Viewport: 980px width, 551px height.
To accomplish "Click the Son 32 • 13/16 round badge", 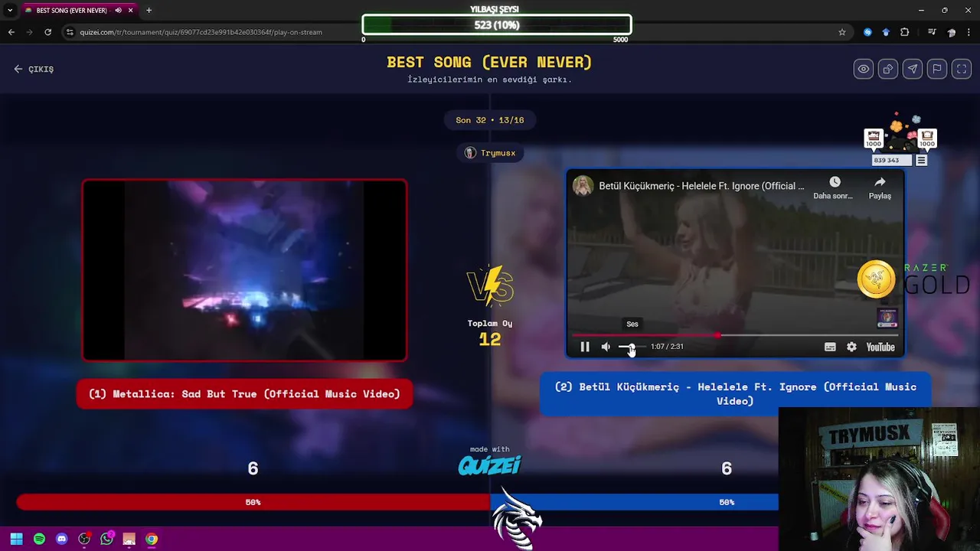I will 490,120.
